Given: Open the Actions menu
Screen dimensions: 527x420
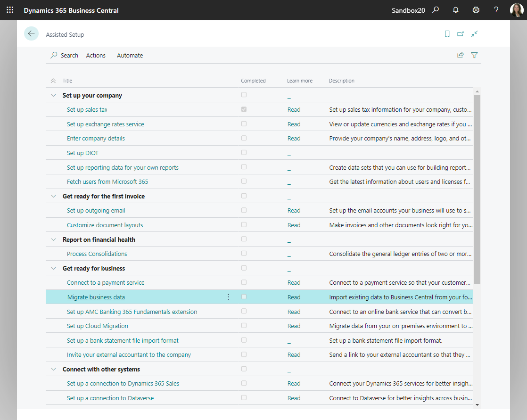Looking at the screenshot, I should [96, 55].
